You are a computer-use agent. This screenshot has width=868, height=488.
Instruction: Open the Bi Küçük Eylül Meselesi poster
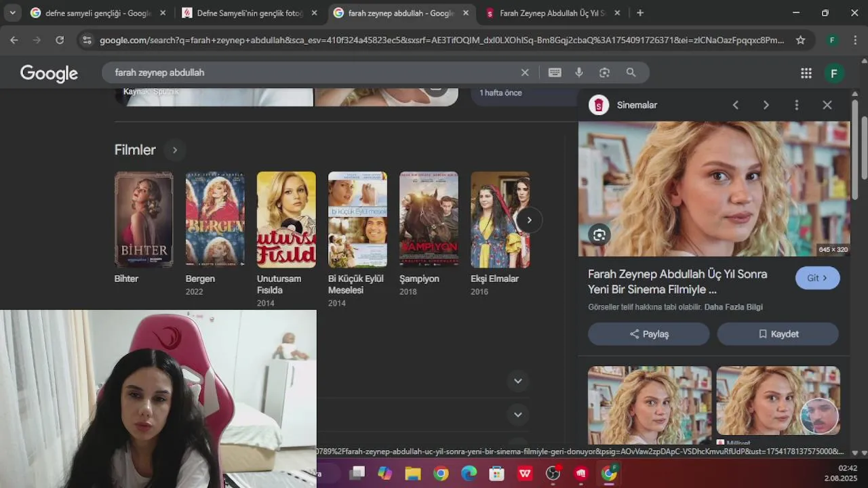pos(357,220)
